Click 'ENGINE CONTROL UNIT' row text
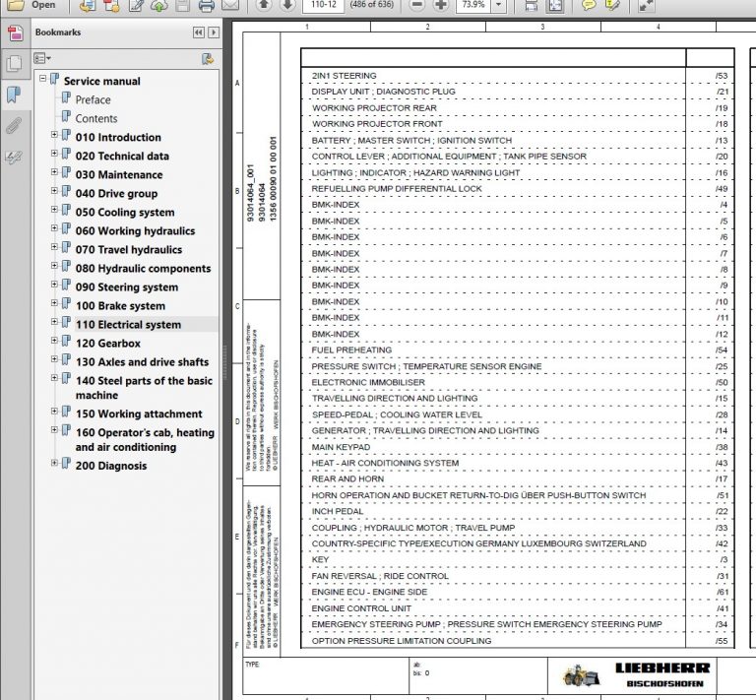The width and height of the screenshot is (756, 700). tap(361, 608)
